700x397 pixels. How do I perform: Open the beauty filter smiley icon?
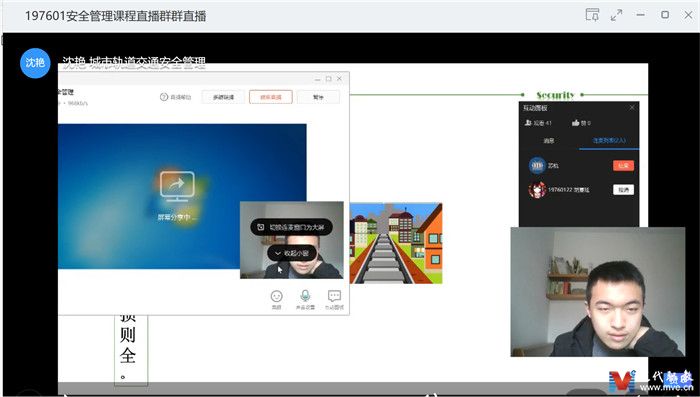tap(277, 297)
